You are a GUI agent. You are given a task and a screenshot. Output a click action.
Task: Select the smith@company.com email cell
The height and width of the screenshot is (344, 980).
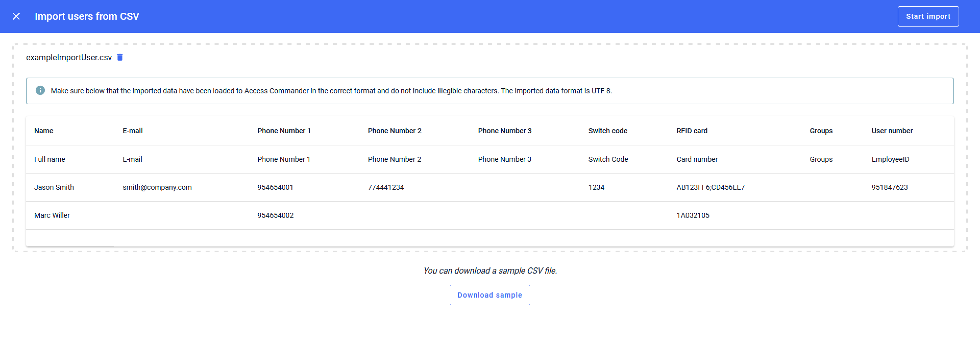coord(157,187)
